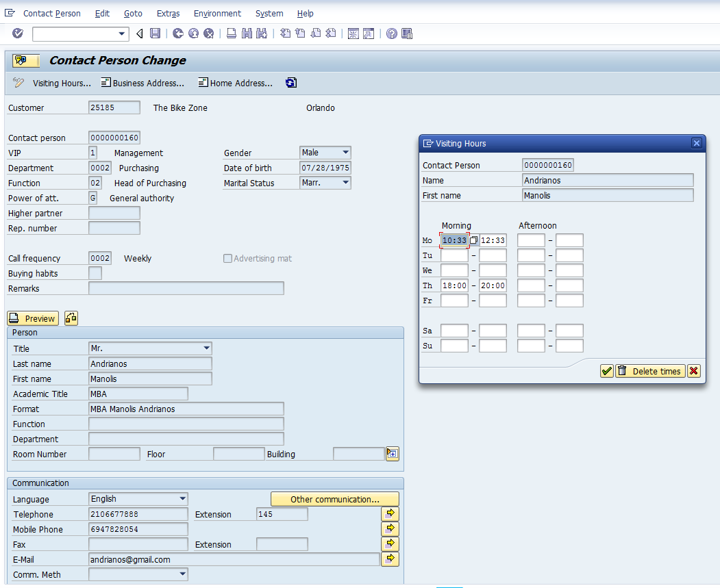720x588 pixels.
Task: Click the Print icon in the toolbar
Action: 232,33
